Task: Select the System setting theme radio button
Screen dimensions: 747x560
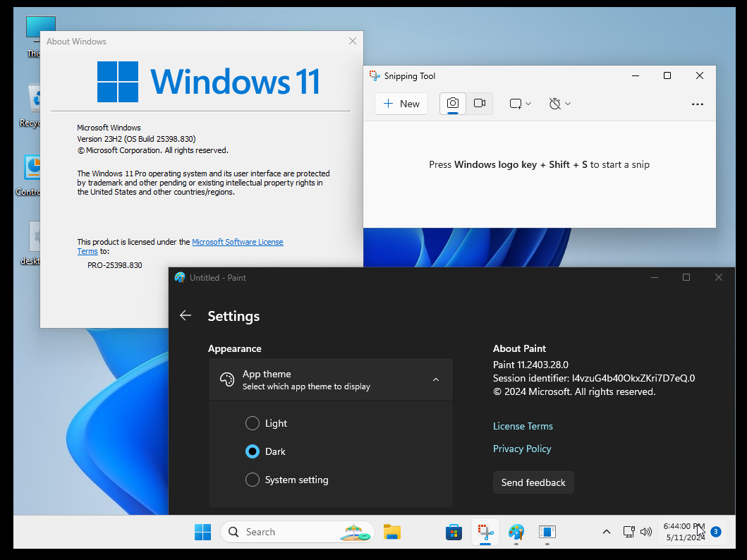Action: (253, 480)
